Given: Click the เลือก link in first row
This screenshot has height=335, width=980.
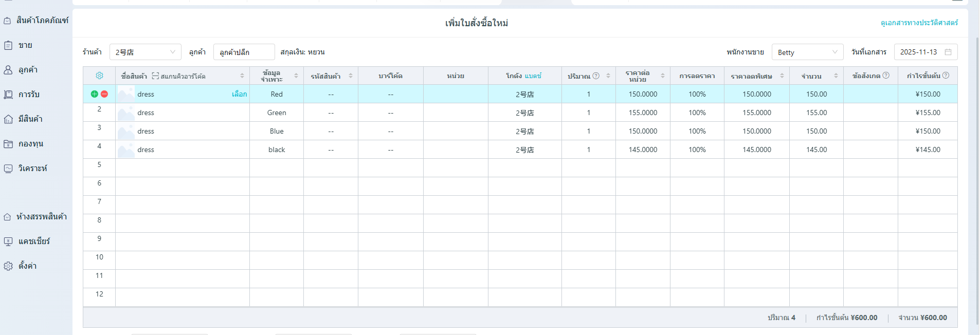Looking at the screenshot, I should point(239,94).
